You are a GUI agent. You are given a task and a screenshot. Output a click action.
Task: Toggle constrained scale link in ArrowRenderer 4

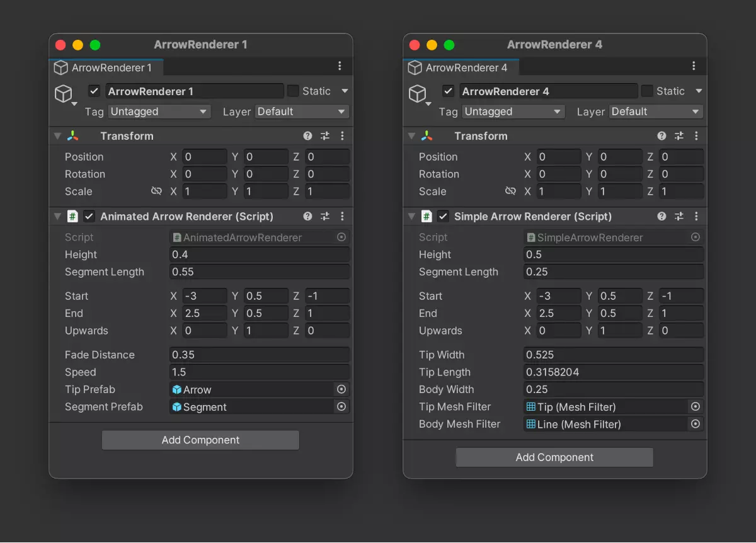(510, 191)
